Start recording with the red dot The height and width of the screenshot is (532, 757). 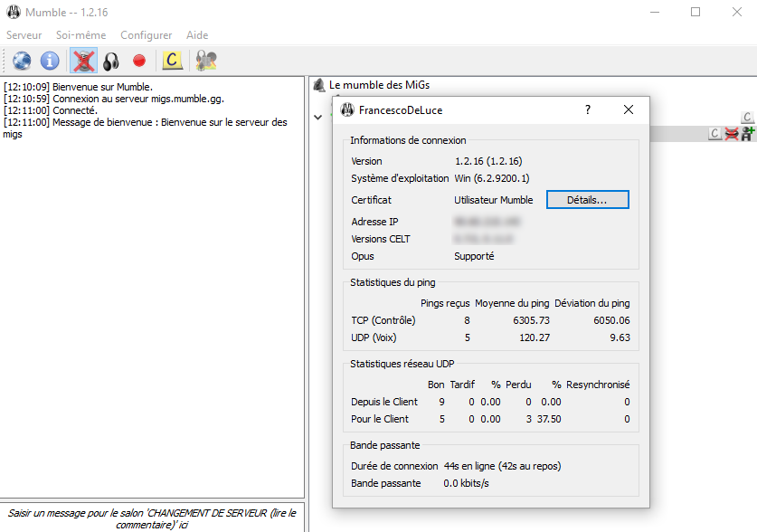pyautogui.click(x=139, y=61)
